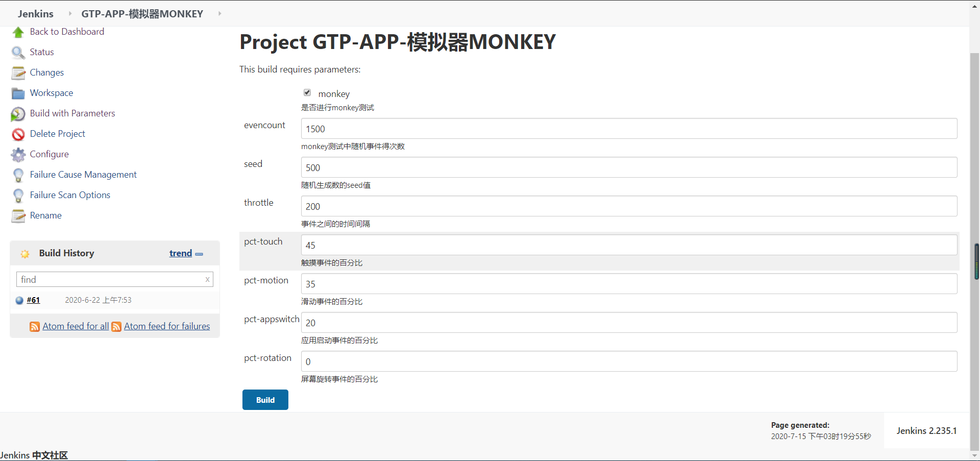Click the RSS icon beside Atom feed for failures
The width and height of the screenshot is (980, 461).
point(116,327)
